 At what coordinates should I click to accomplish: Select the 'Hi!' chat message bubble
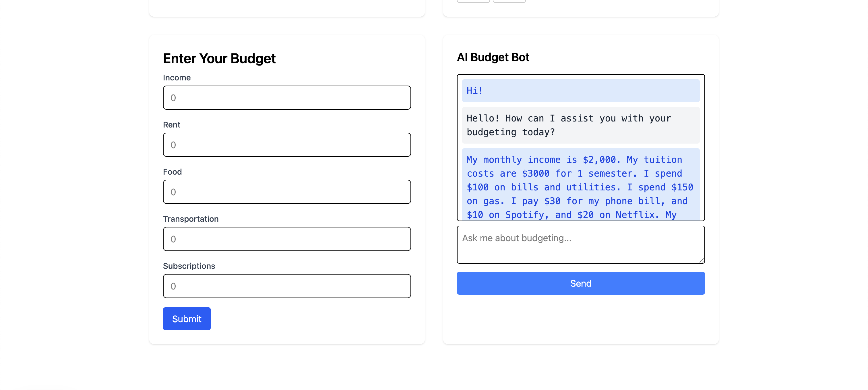tap(580, 91)
